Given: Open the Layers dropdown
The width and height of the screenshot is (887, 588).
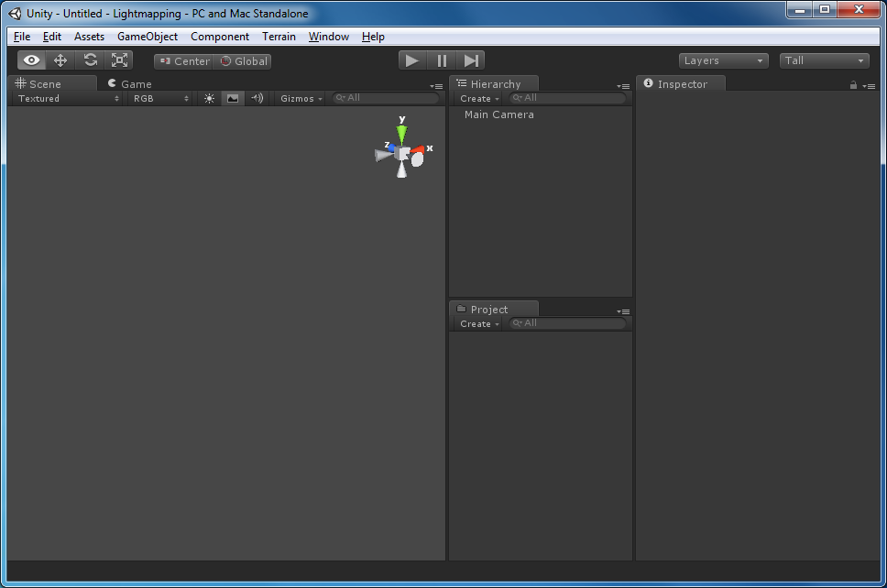Looking at the screenshot, I should [724, 60].
